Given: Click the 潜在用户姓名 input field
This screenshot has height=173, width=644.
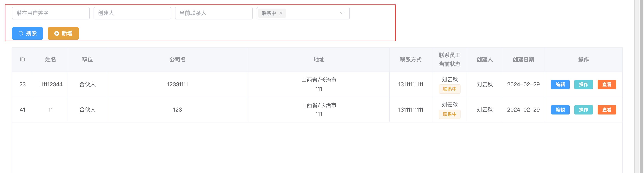Looking at the screenshot, I should [51, 13].
